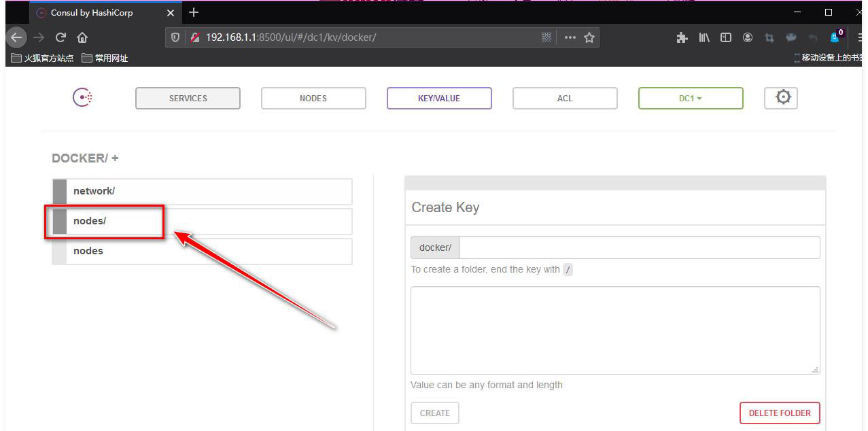
Task: Open a new tab with plus button
Action: tap(194, 12)
